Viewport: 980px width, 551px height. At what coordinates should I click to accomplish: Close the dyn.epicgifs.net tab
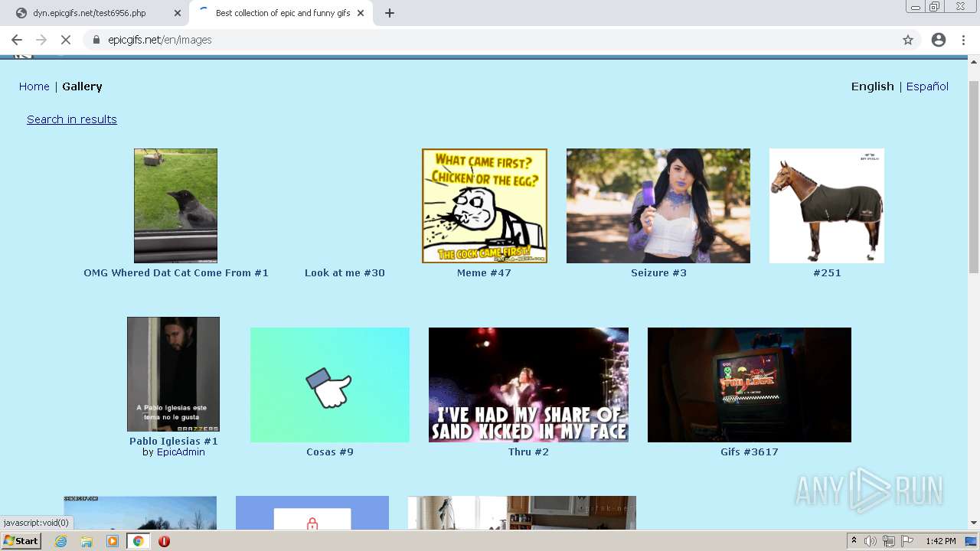[178, 13]
